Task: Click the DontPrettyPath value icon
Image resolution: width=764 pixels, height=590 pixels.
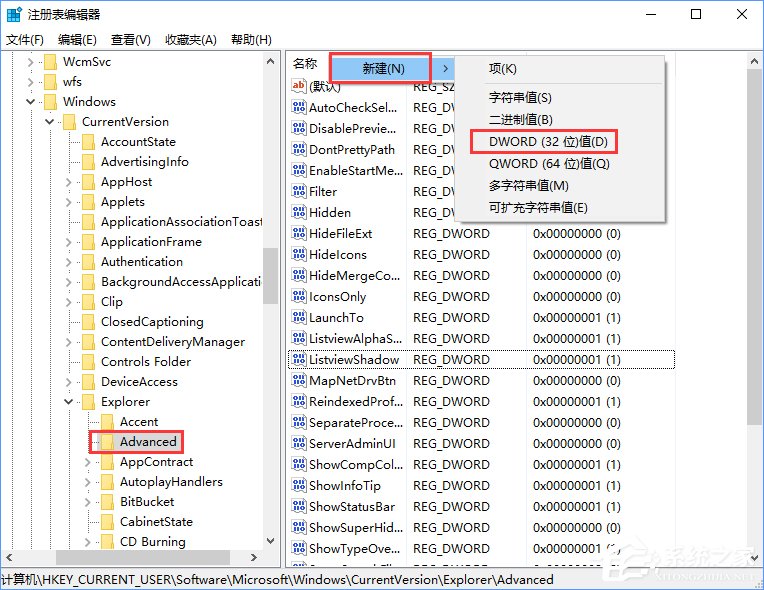Action: tap(298, 149)
